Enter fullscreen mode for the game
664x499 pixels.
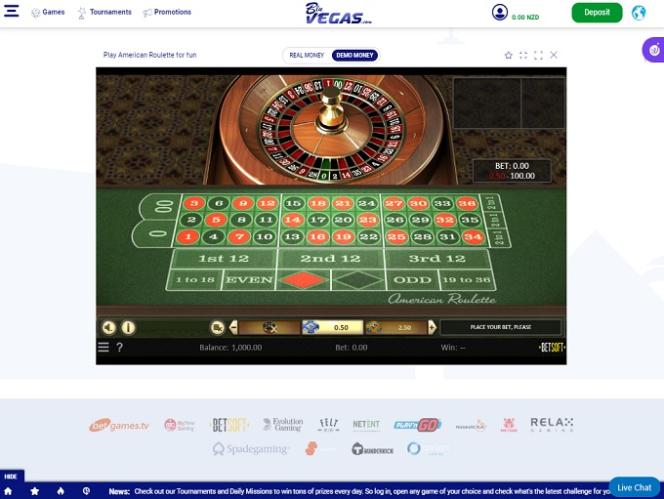click(x=538, y=55)
